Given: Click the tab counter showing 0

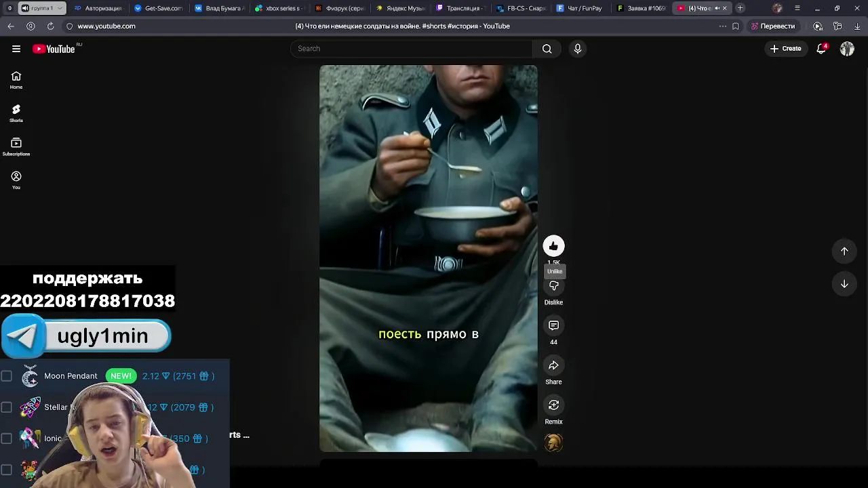Looking at the screenshot, I should 9,8.
